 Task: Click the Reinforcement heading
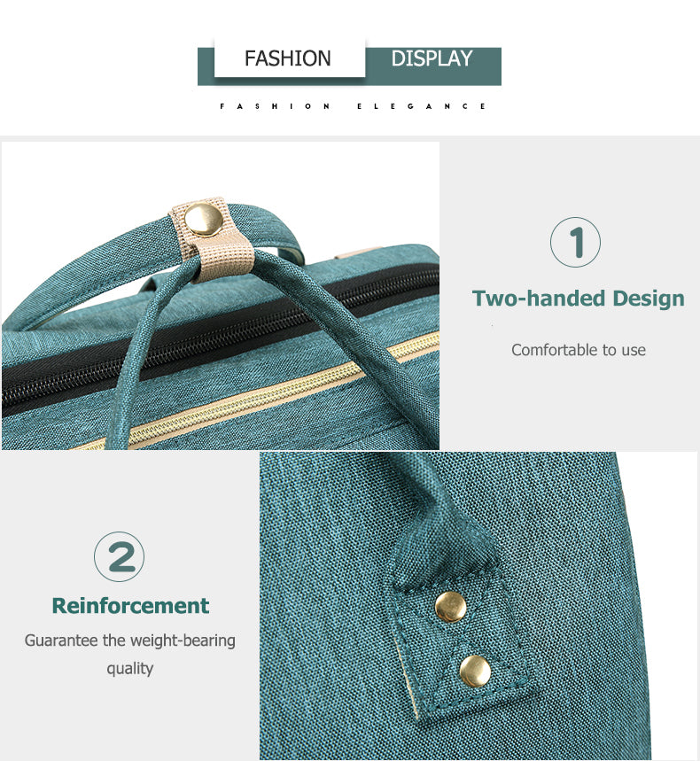(130, 606)
